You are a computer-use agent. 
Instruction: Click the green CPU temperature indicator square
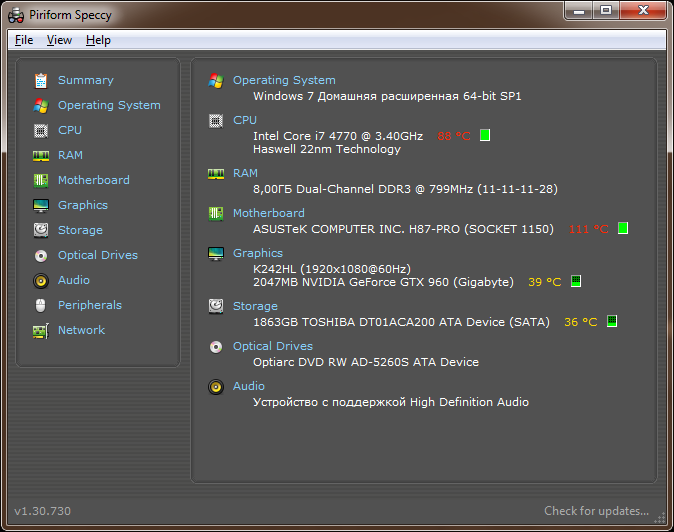[485, 135]
